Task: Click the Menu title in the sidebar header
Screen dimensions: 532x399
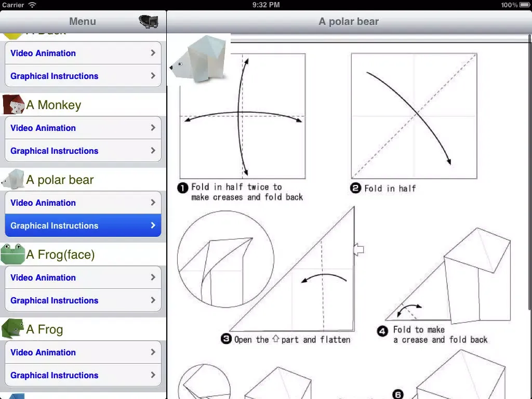Action: pyautogui.click(x=83, y=21)
